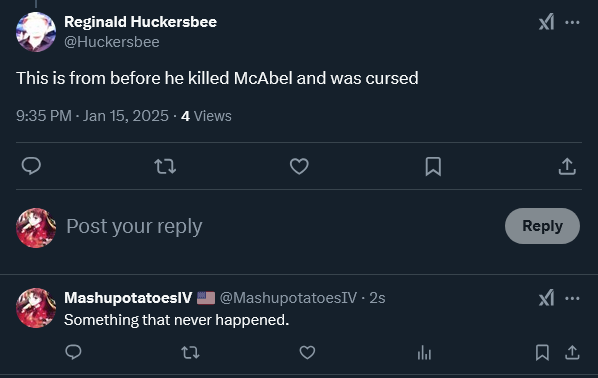Like the post about McAbel
The image size is (598, 378).
click(299, 166)
